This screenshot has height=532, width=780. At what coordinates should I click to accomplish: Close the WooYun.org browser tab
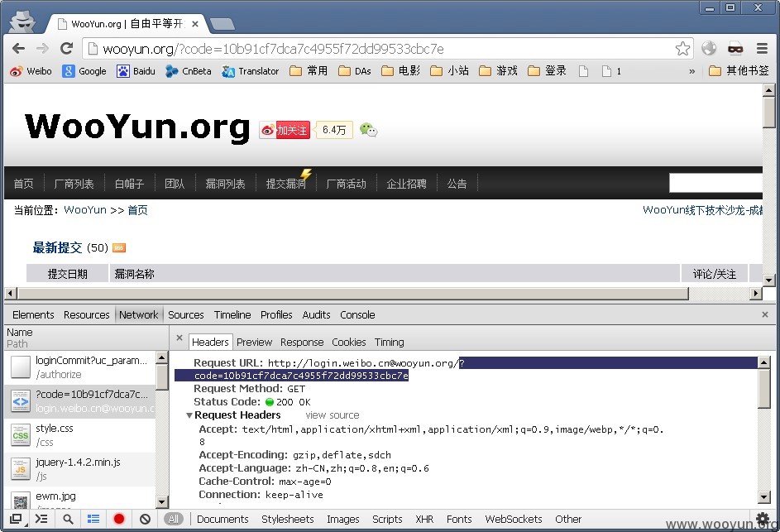195,23
